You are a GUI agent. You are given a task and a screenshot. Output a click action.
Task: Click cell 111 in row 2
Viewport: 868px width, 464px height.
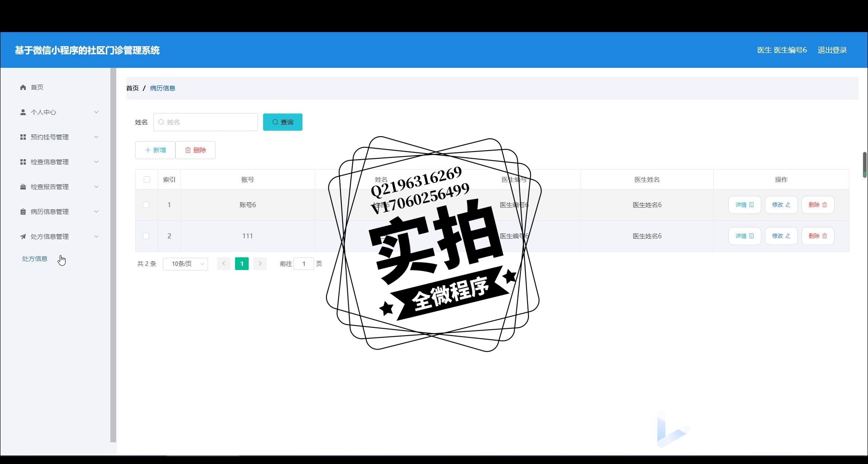coord(248,236)
